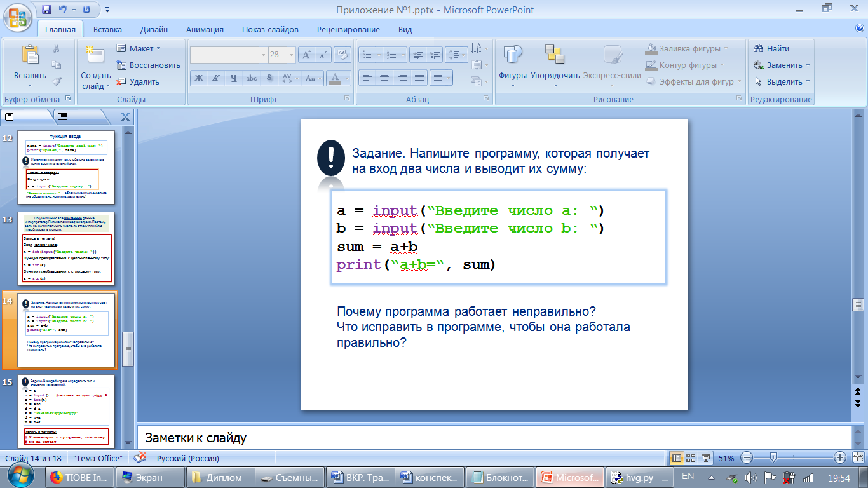Open the Шрифт dialog launcher

click(347, 99)
